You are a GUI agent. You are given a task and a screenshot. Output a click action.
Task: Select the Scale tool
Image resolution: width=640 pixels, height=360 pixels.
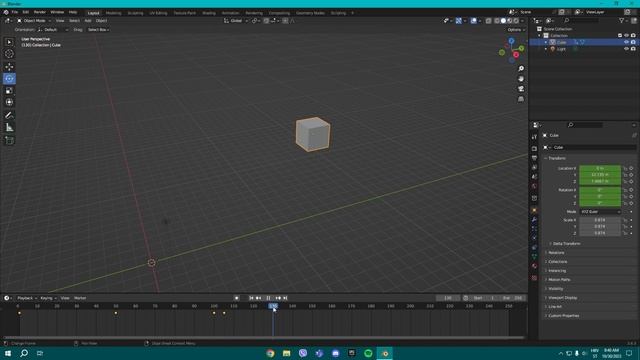pyautogui.click(x=9, y=90)
